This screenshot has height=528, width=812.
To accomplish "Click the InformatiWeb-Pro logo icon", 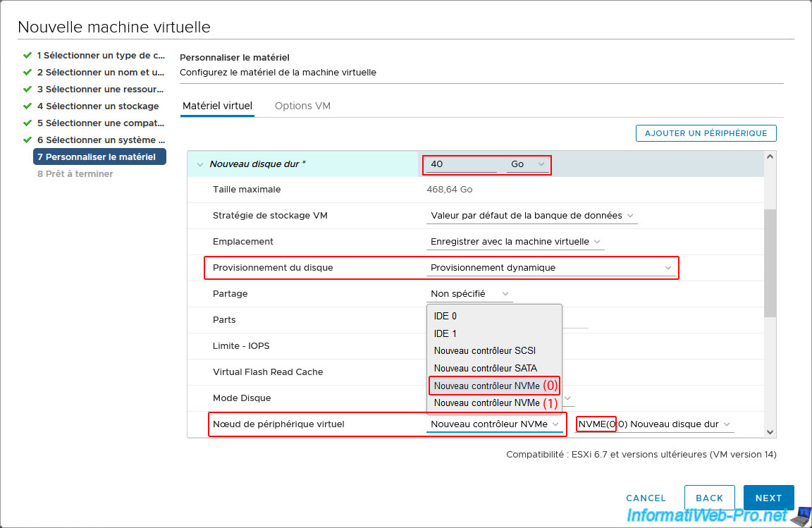I will (800, 515).
